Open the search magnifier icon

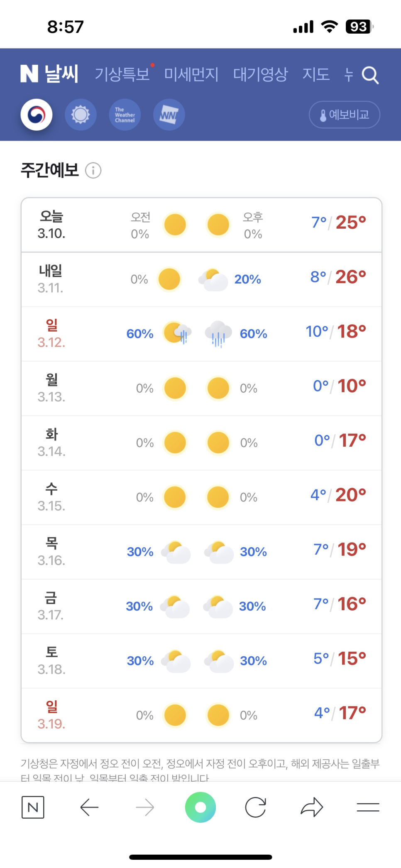click(x=370, y=75)
